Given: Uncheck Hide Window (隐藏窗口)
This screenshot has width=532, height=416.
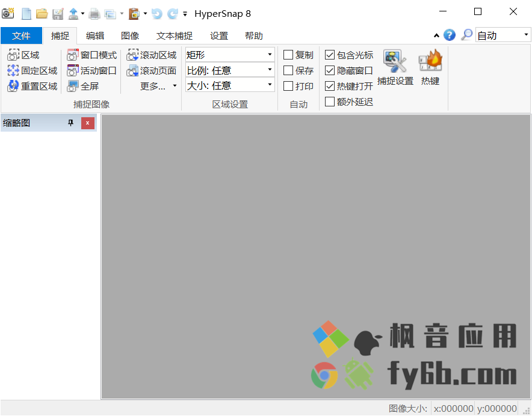Looking at the screenshot, I should tap(330, 70).
